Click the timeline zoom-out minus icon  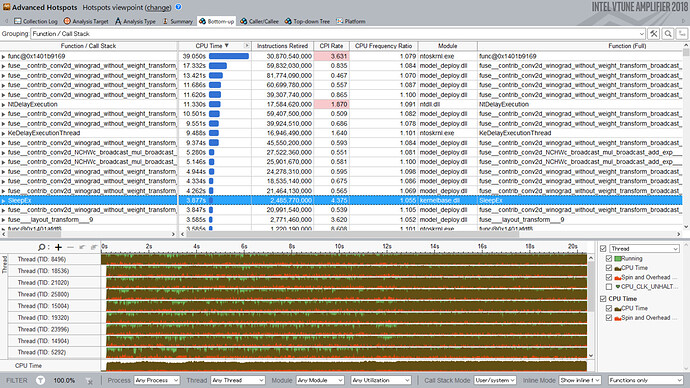click(x=70, y=247)
